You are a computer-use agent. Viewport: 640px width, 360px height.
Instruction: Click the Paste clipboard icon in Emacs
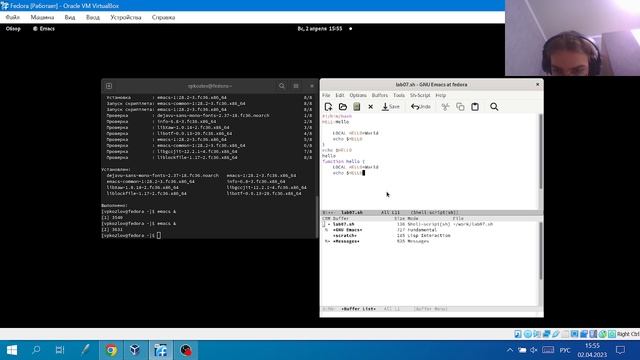475,107
